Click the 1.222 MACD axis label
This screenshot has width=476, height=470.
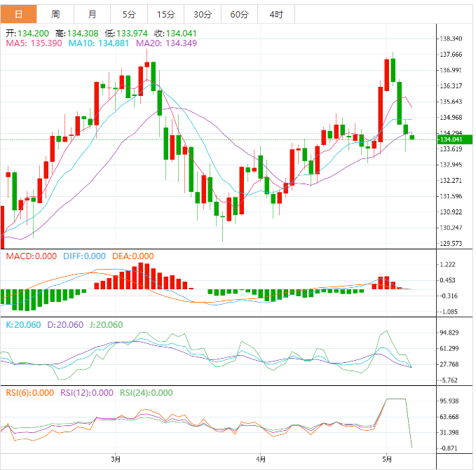(x=448, y=264)
